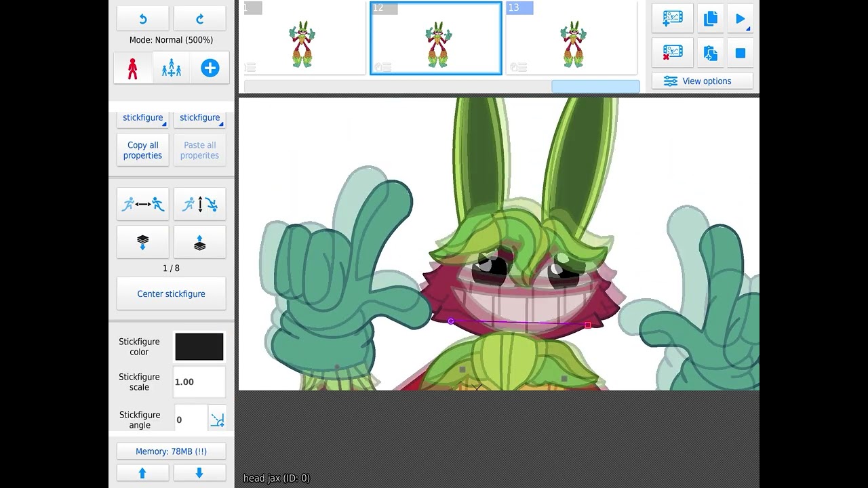The height and width of the screenshot is (488, 868).
Task: Flip the stickfigure vertically
Action: pyautogui.click(x=199, y=204)
